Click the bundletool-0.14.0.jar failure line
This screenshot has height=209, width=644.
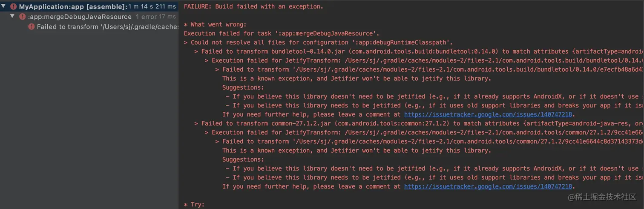[419, 51]
